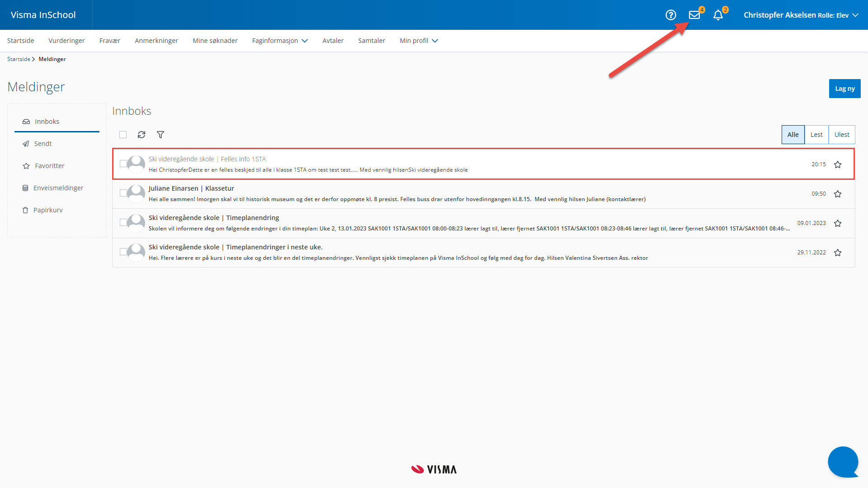Open the help question mark icon
868x488 pixels.
pyautogui.click(x=671, y=15)
